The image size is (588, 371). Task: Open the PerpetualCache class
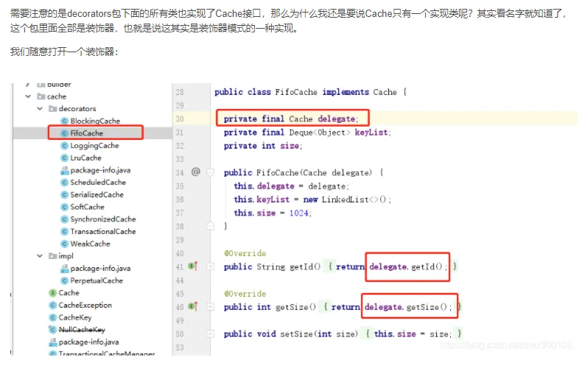tap(97, 280)
